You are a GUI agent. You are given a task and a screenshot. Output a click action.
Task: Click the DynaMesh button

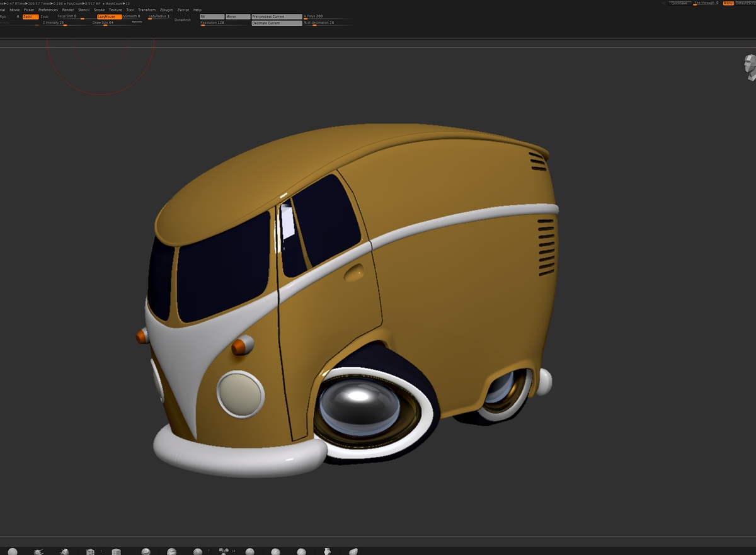183,20
